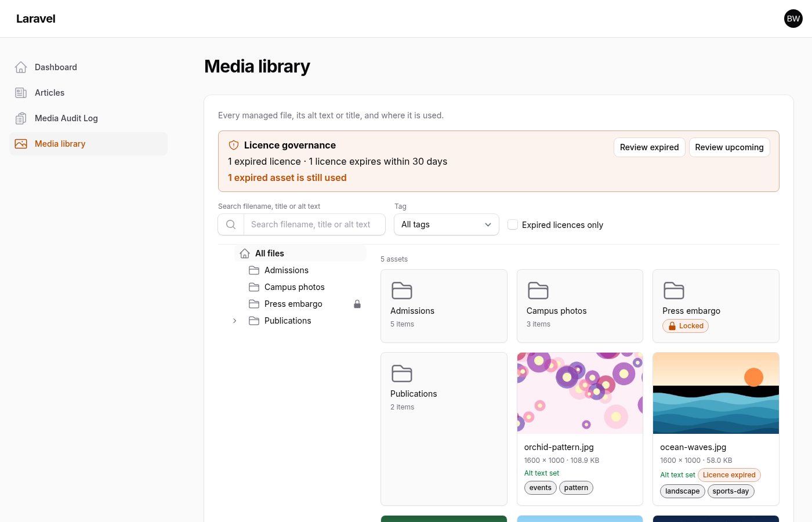Select Press embargo label in folder tree
This screenshot has height=522, width=812.
pyautogui.click(x=293, y=304)
